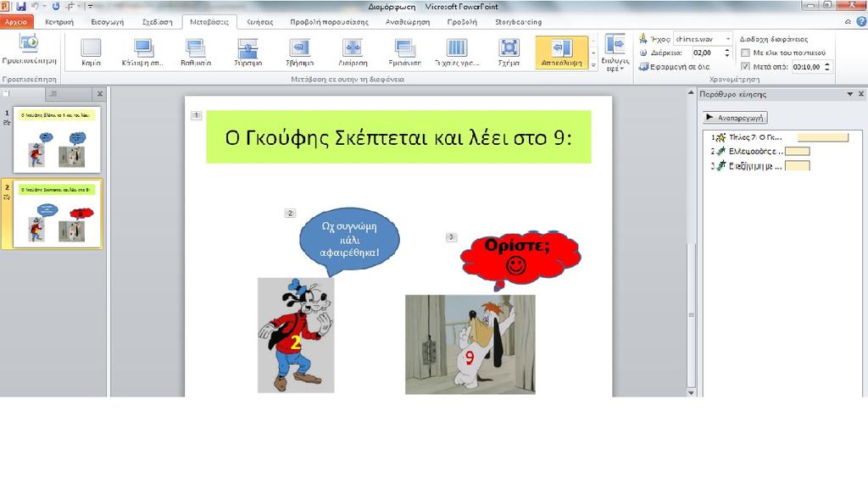The image size is (868, 483).
Task: Open quick access toolbar customize dropdown
Action: 90,7
